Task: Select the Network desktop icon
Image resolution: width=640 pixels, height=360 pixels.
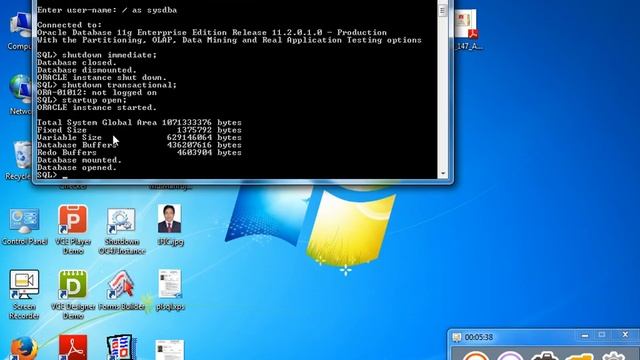Action: pos(20,94)
